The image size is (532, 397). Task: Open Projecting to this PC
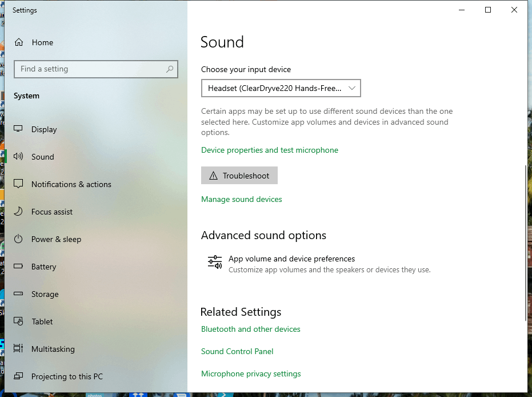point(96,376)
